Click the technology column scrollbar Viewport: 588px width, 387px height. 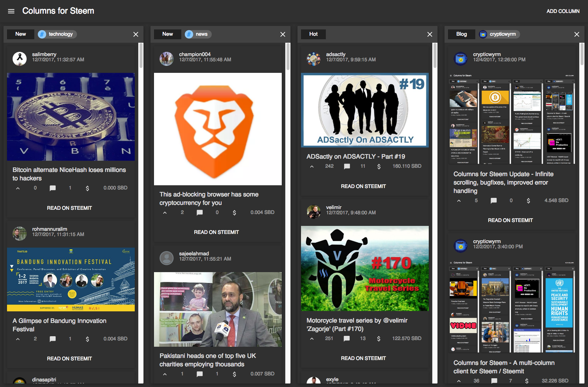click(x=141, y=55)
